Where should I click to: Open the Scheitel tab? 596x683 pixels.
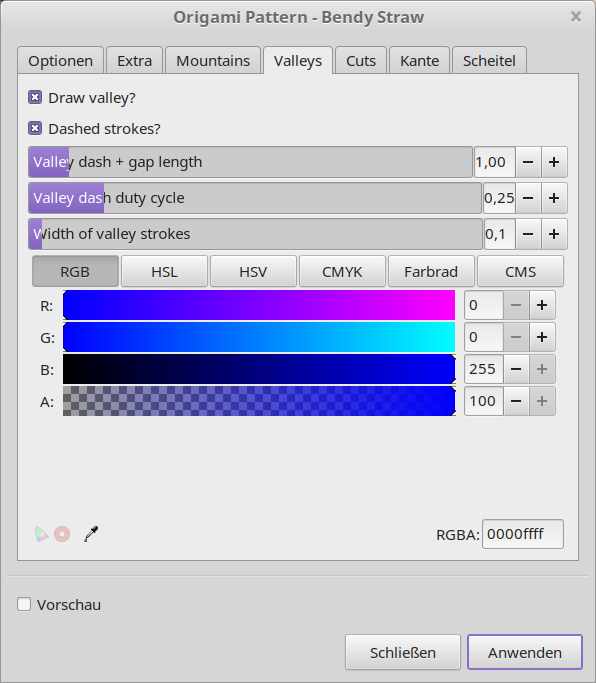coord(489,61)
